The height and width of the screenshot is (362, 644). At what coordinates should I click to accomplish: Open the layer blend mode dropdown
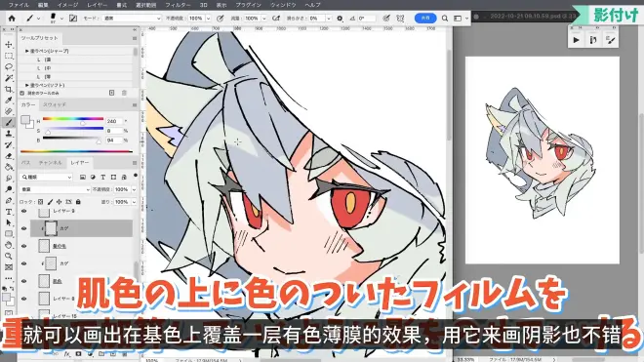(x=55, y=189)
